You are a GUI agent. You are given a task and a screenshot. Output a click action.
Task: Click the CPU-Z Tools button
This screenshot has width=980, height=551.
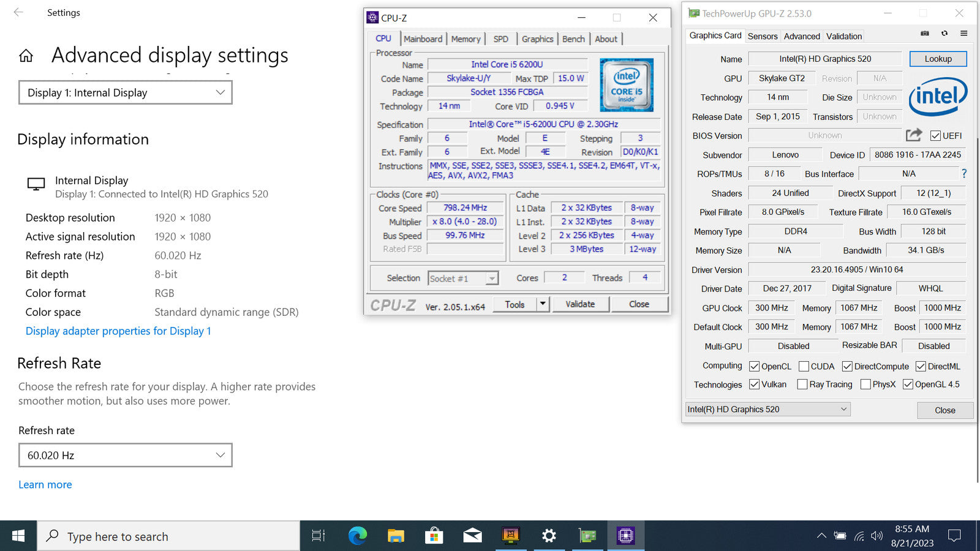[x=514, y=304]
